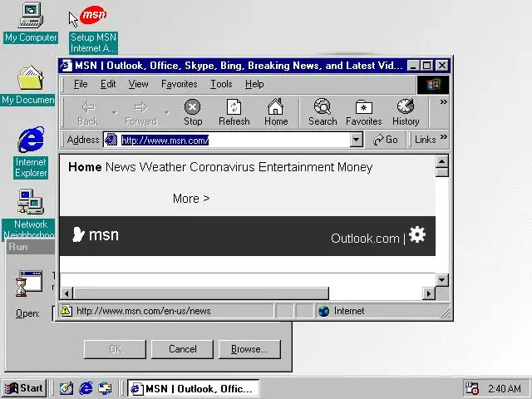Select the Network Neighborhood desktop icon

click(x=30, y=214)
